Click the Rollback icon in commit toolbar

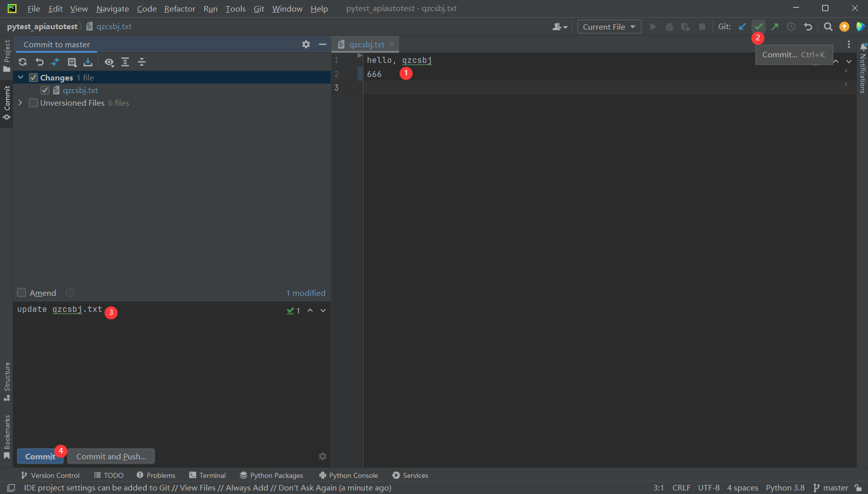pos(39,62)
